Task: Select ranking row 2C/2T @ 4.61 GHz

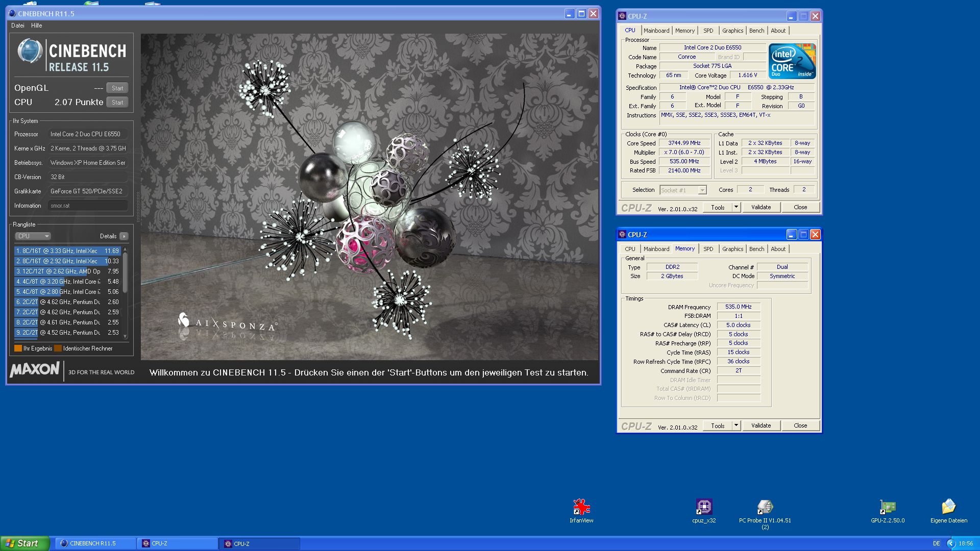Action: tap(67, 322)
